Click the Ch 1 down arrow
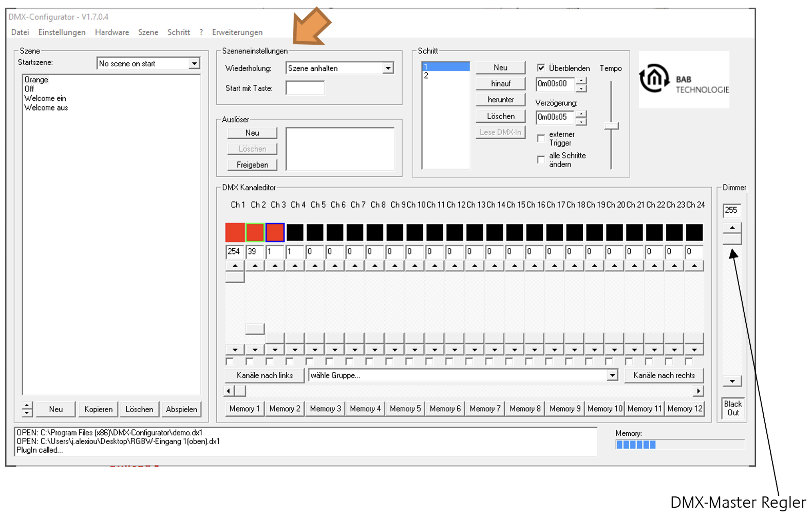812x517 pixels. click(235, 350)
